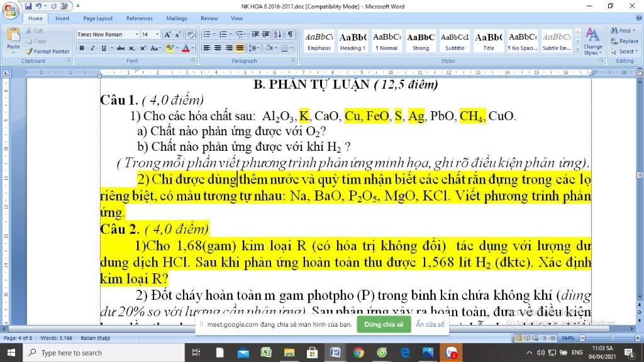The height and width of the screenshot is (362, 644).
Task: Click the Increase Indent icon
Action: click(266, 35)
